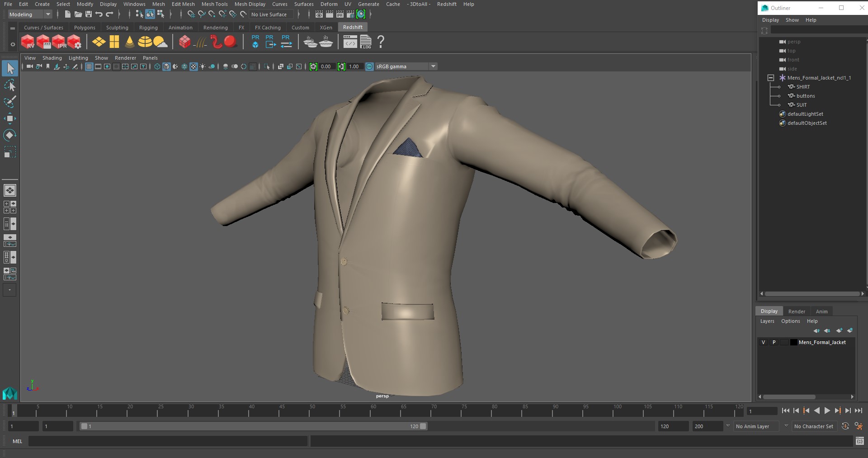Toggle visibility V of Mens_Formal_Jacket layer
This screenshot has height=458, width=868.
(764, 342)
